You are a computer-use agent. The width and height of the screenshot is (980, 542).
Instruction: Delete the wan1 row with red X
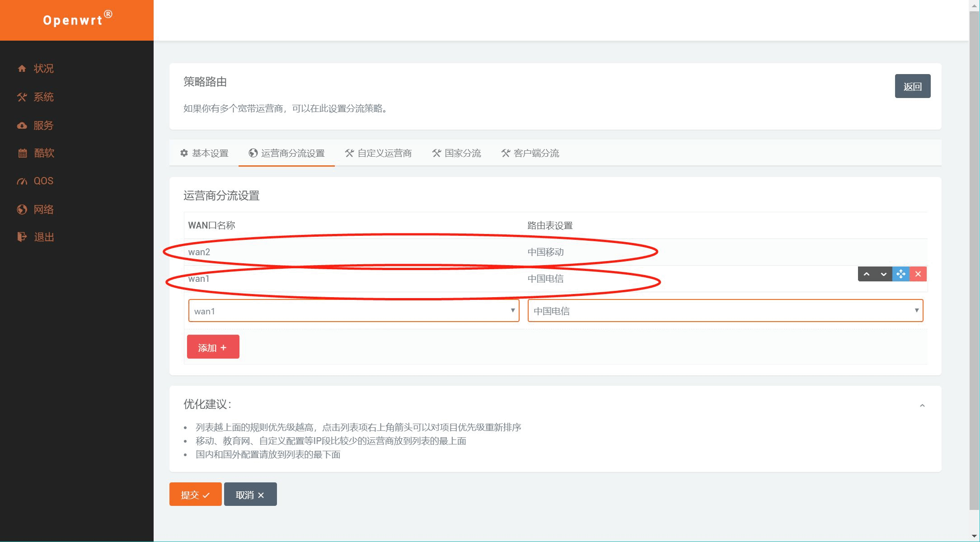point(918,274)
